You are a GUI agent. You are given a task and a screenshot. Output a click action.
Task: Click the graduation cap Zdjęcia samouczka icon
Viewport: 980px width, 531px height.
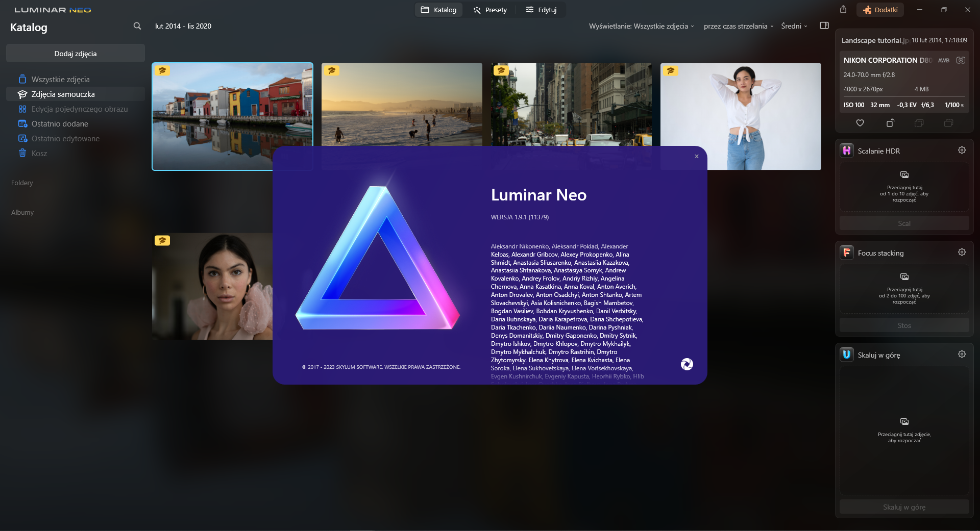point(22,94)
